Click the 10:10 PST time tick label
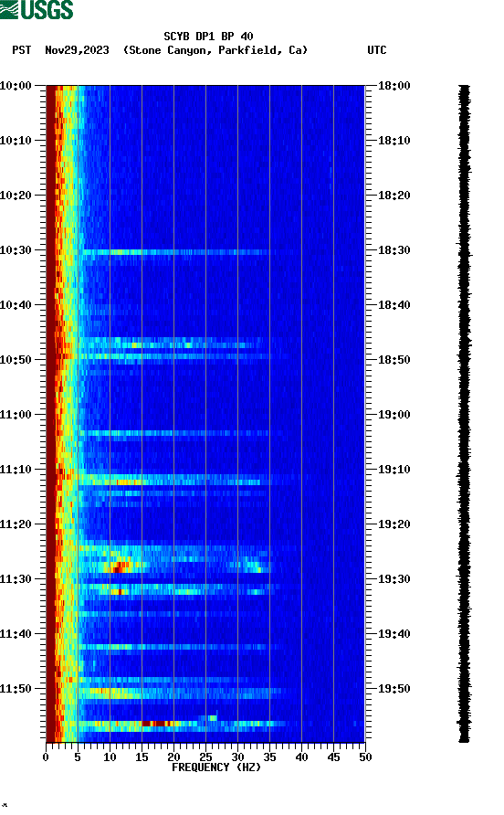 point(16,141)
